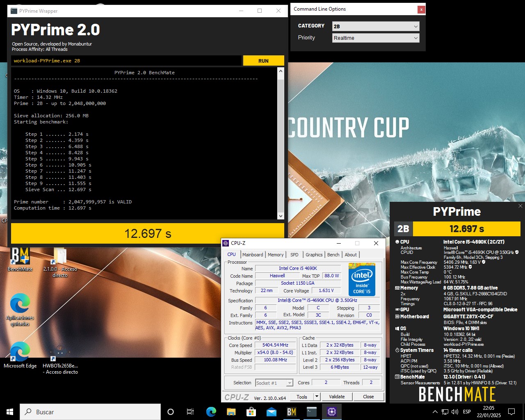Open the Windows Start menu
Viewport: 525px width, 420px height.
click(10, 412)
